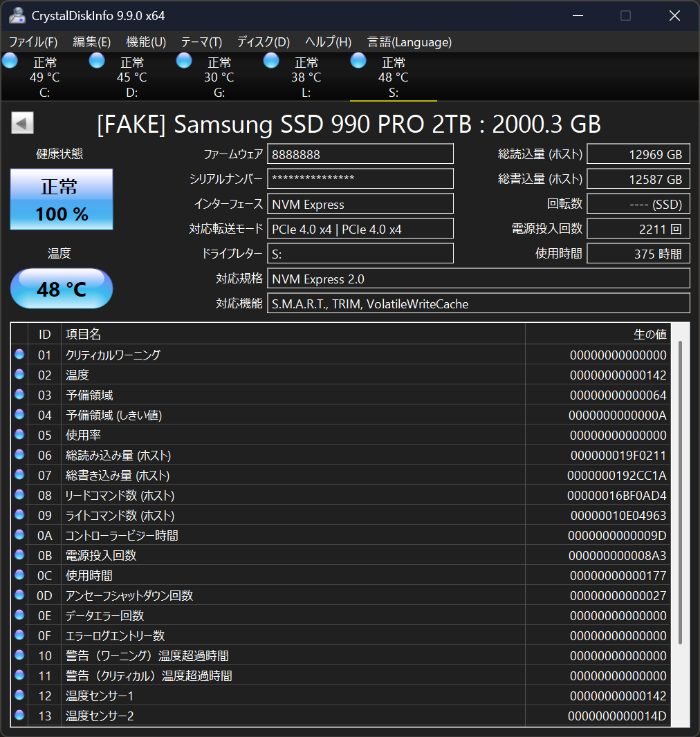Screen dimensions: 700x737
Task: Click total host writes 12587 GB
Action: coord(638,179)
